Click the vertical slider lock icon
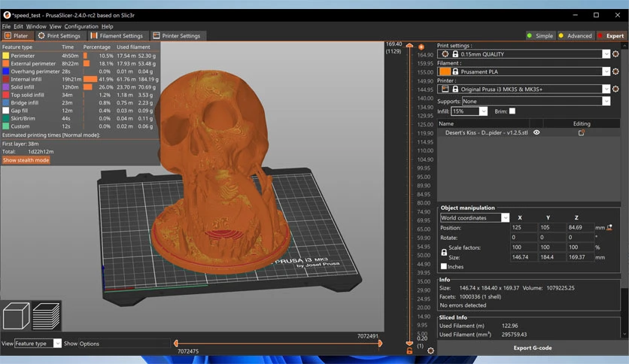Screen dimensions: 629x364 coord(409,350)
